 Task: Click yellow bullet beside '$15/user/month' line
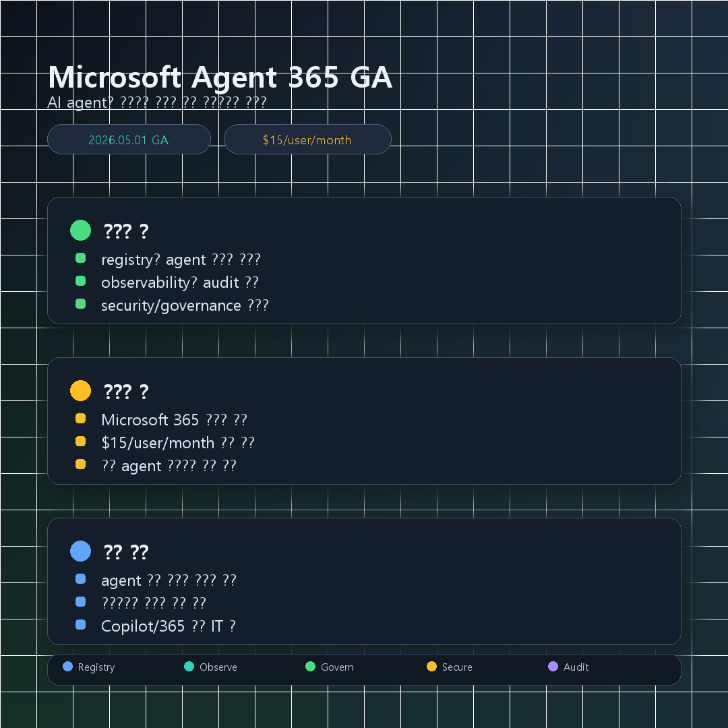pyautogui.click(x=80, y=441)
